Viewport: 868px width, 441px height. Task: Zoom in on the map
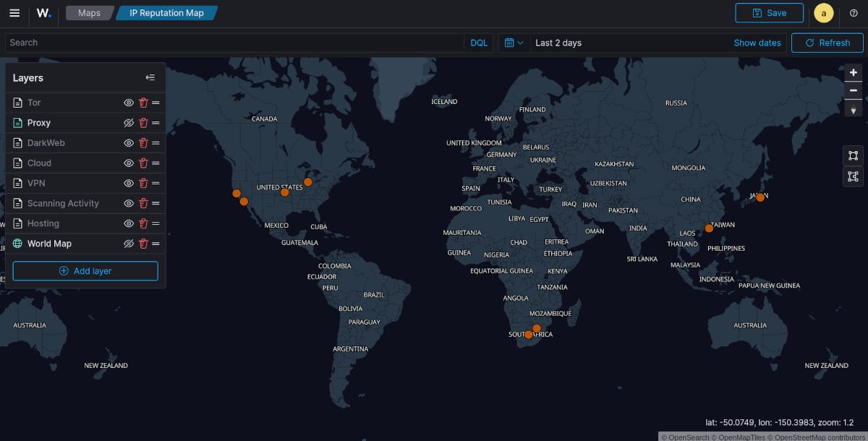854,72
